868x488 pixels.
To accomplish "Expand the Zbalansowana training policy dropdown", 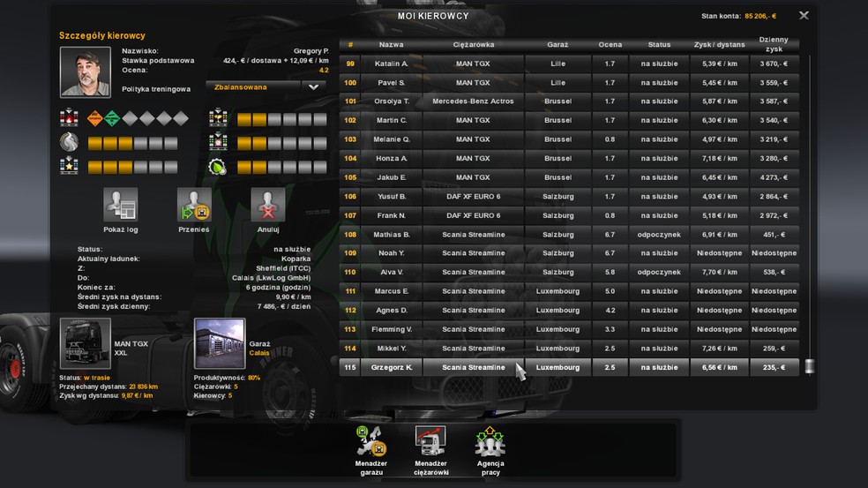I will 313,87.
